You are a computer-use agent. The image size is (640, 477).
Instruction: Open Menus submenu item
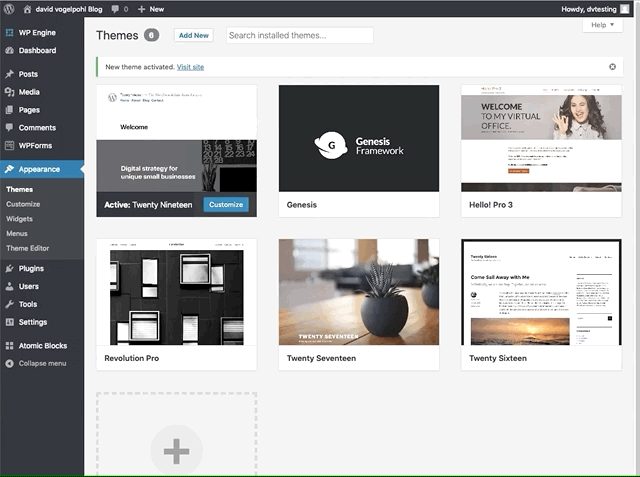point(17,233)
